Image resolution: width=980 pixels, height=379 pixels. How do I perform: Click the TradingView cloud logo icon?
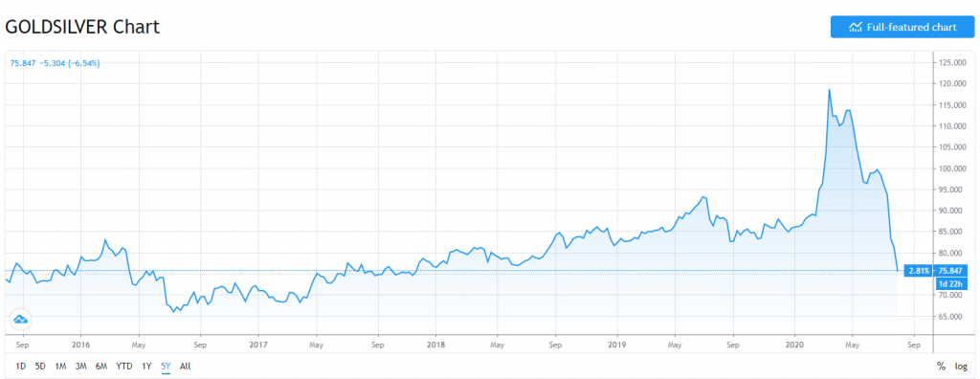[21, 320]
